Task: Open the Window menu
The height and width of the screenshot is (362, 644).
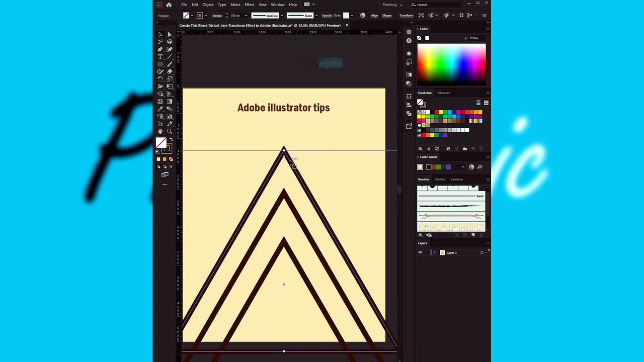Action: click(x=278, y=5)
